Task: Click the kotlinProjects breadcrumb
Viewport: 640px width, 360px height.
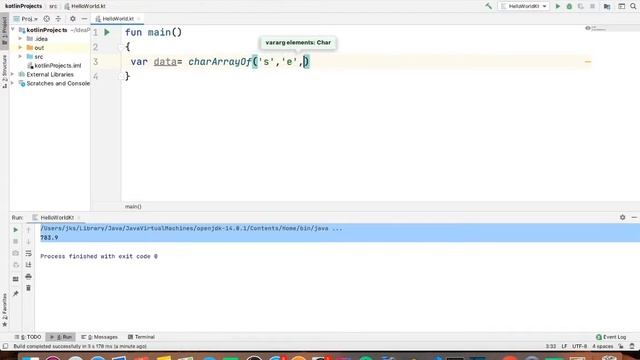Action: (x=23, y=6)
